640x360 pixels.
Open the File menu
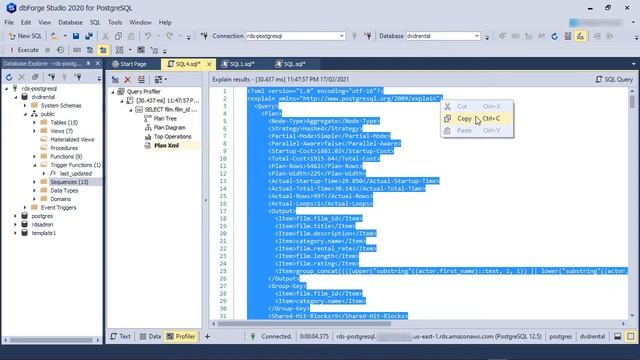(9, 22)
